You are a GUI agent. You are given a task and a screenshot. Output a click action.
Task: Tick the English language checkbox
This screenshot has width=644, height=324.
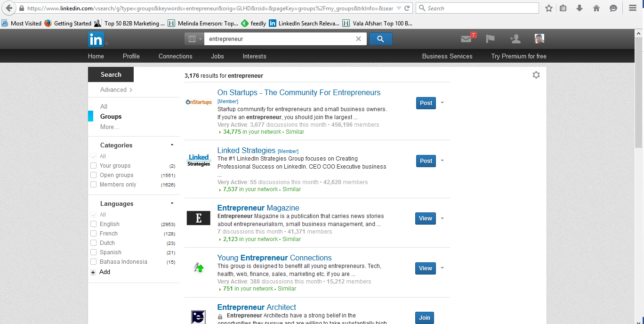93,224
